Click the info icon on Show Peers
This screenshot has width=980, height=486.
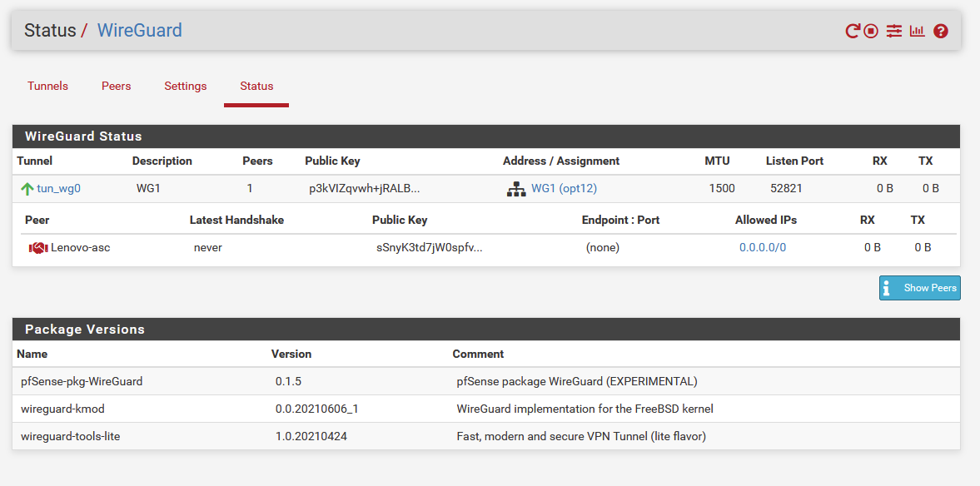click(x=888, y=289)
